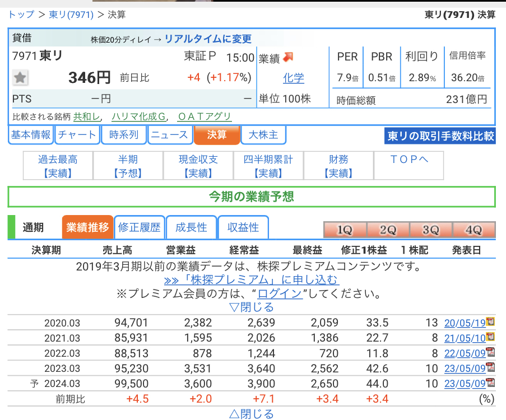Open the PDF icon for 21/05/10

coord(490,337)
